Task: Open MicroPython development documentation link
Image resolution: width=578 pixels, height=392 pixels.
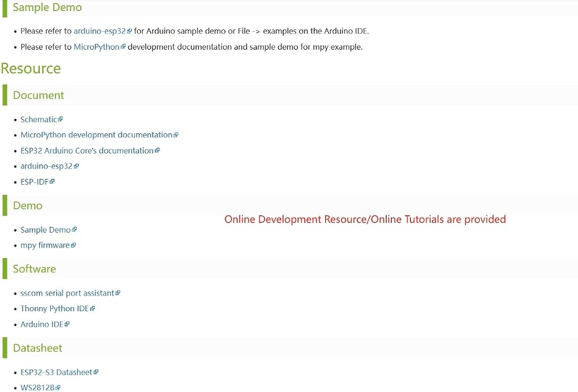Action: click(x=97, y=135)
